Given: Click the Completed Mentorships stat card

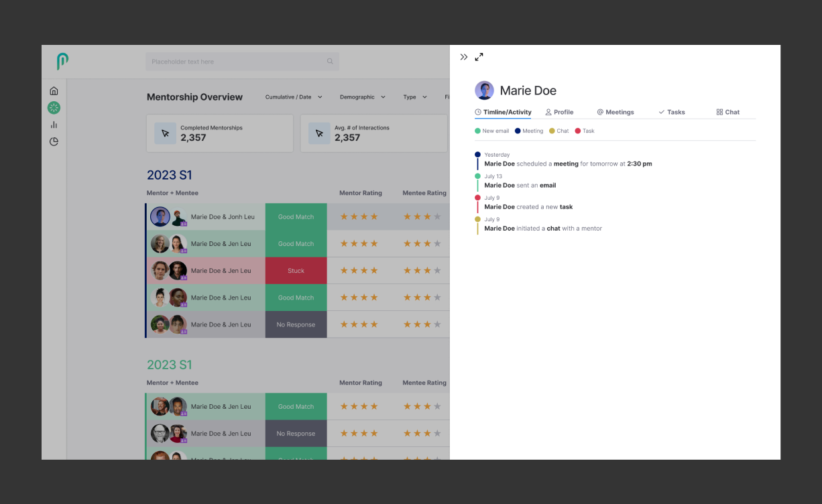Looking at the screenshot, I should (219, 133).
